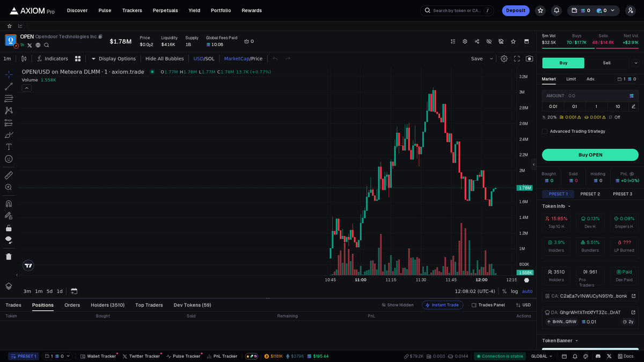Open the object tree layers icon
Viewport: 644px width, 362px height.
pos(9,286)
